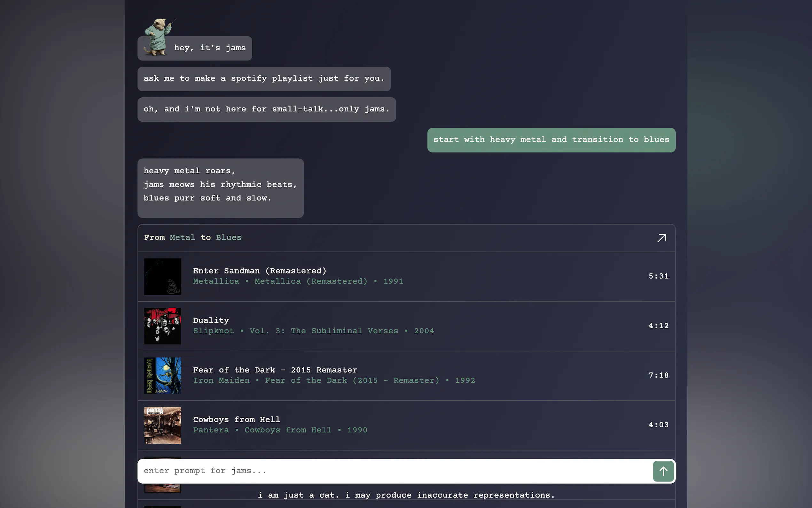Open the Duality track title
The image size is (812, 508).
point(211,320)
